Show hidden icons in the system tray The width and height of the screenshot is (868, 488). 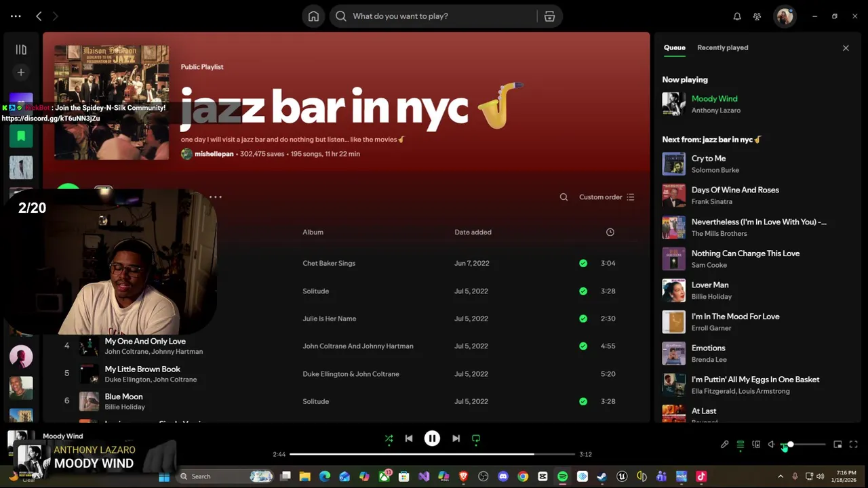(x=780, y=476)
